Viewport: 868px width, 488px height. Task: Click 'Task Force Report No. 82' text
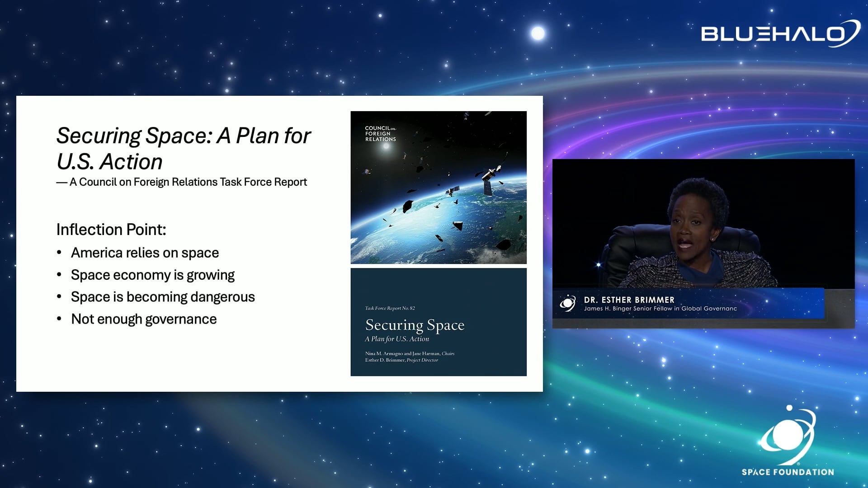tap(390, 308)
